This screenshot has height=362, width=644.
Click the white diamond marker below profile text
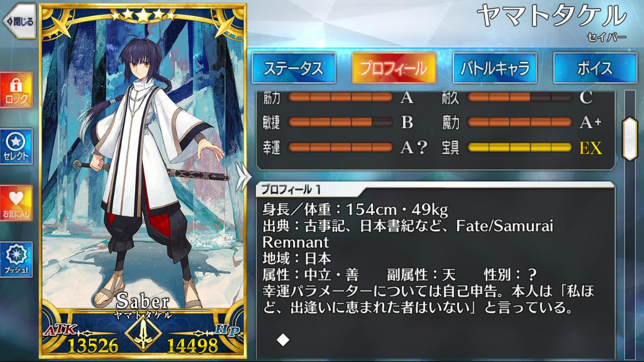pyautogui.click(x=283, y=340)
